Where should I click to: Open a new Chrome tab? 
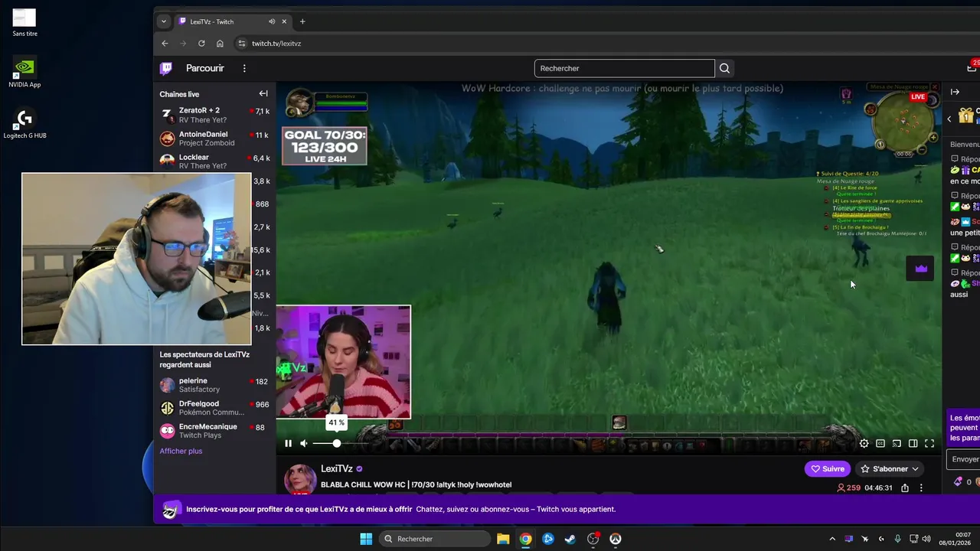coord(302,21)
